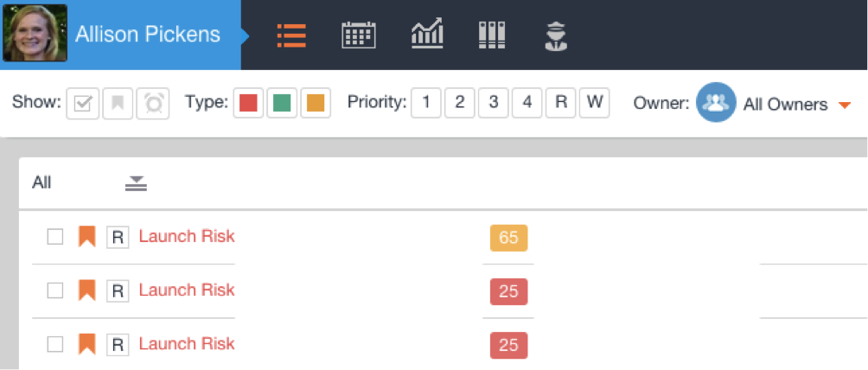
Task: Filter by priority W
Action: pyautogui.click(x=594, y=104)
